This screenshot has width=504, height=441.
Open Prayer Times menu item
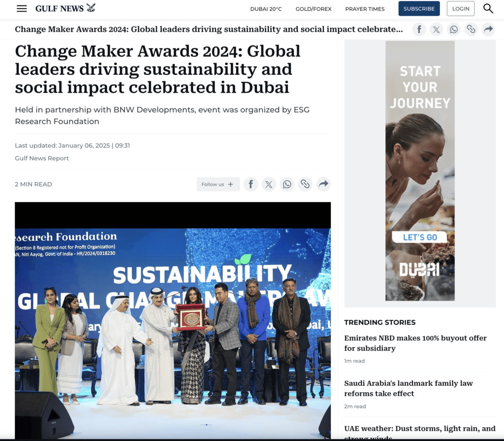(x=365, y=9)
